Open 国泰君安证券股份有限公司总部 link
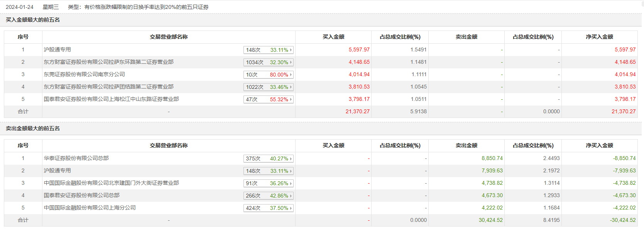 point(81,195)
